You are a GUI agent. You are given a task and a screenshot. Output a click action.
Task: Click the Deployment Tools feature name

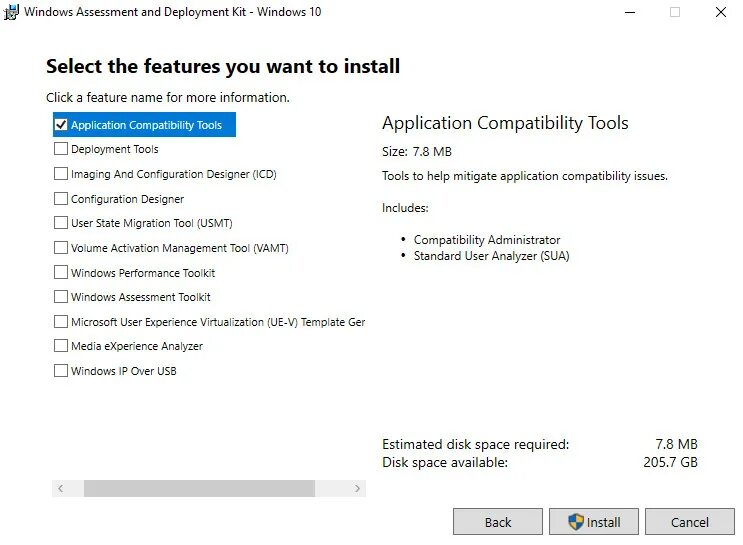coord(114,149)
